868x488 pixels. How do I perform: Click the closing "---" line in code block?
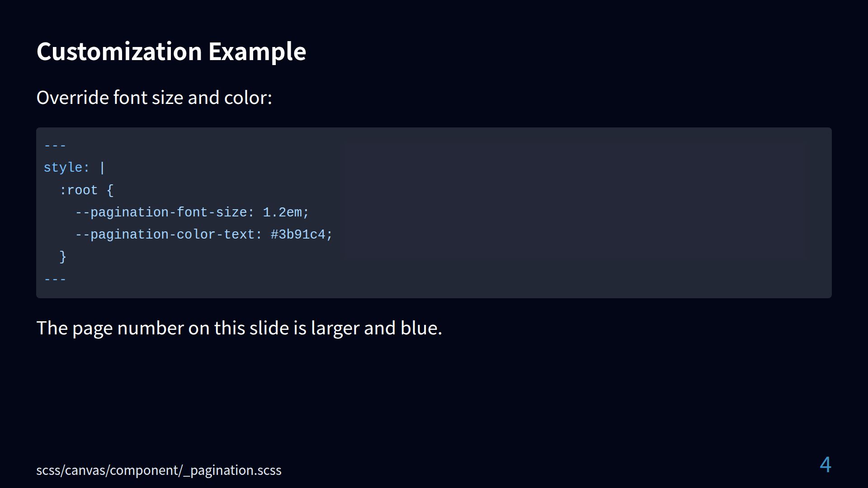[x=55, y=279]
